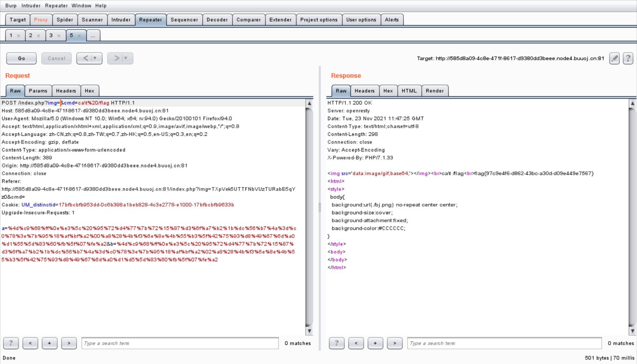Click response search help button
The height and width of the screenshot is (364, 637).
click(336, 343)
